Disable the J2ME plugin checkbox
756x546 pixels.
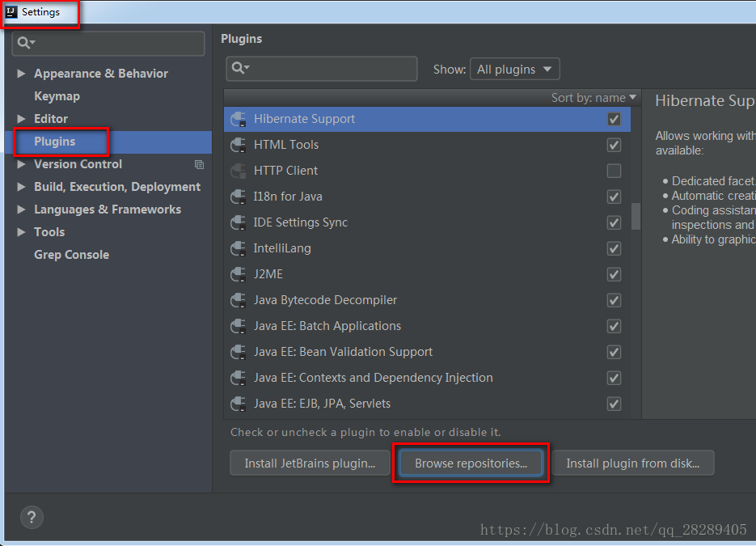click(x=614, y=274)
